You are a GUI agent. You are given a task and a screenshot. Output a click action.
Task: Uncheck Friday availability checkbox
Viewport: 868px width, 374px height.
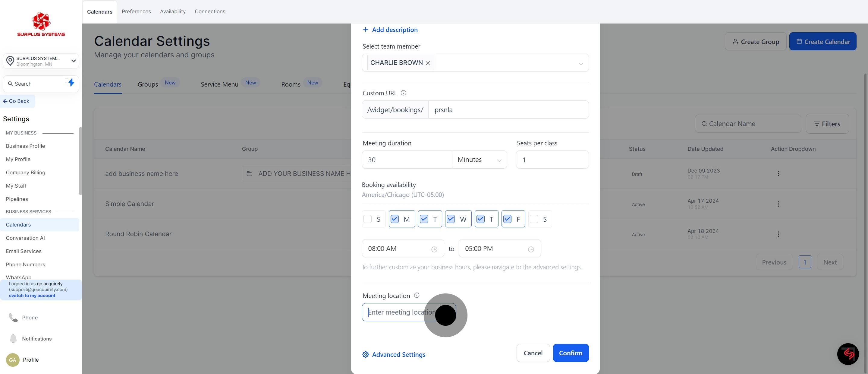click(508, 219)
